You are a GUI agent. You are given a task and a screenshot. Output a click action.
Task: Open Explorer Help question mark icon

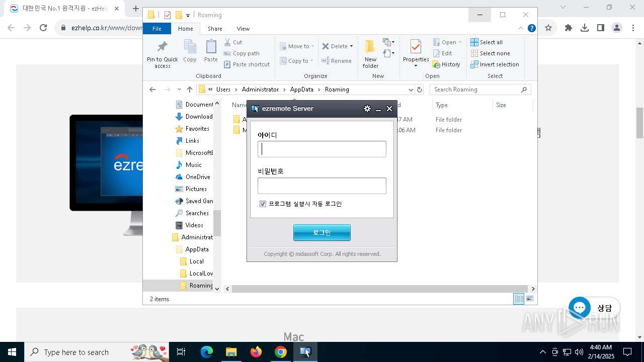(x=531, y=28)
